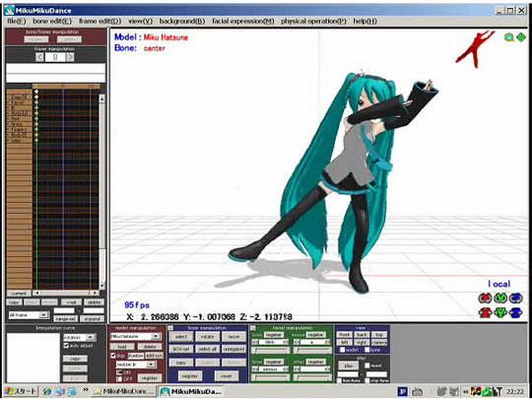Click the Windows Start button

[21, 391]
